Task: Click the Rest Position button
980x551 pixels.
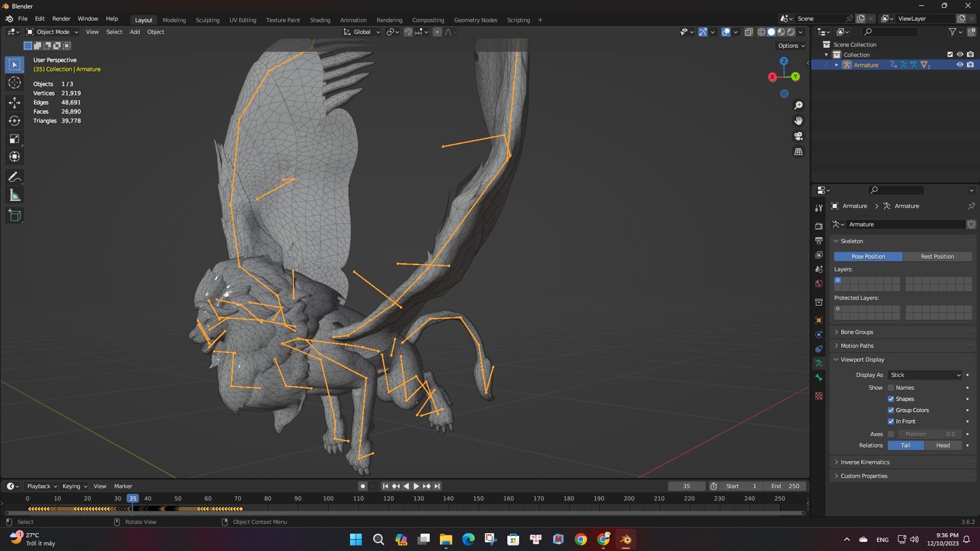Action: pyautogui.click(x=937, y=257)
